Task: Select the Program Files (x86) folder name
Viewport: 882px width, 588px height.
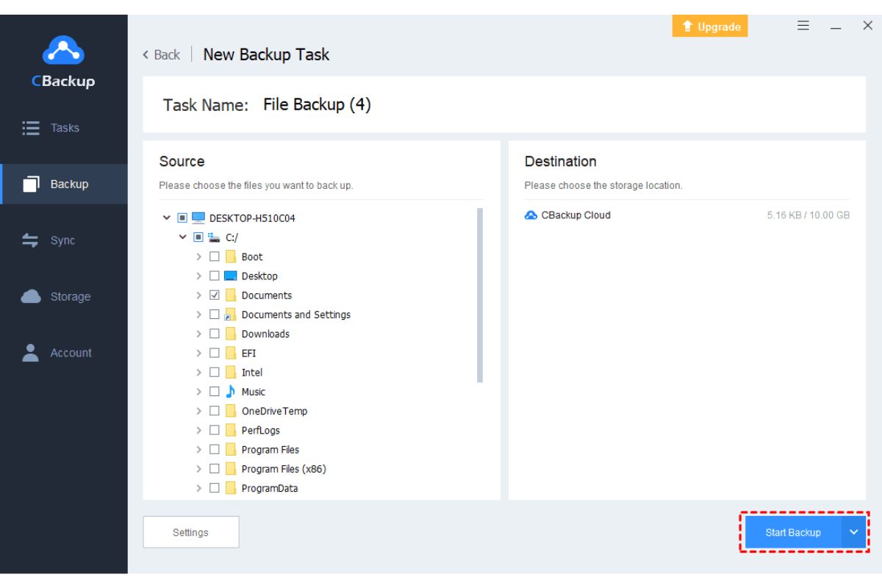Action: click(284, 469)
